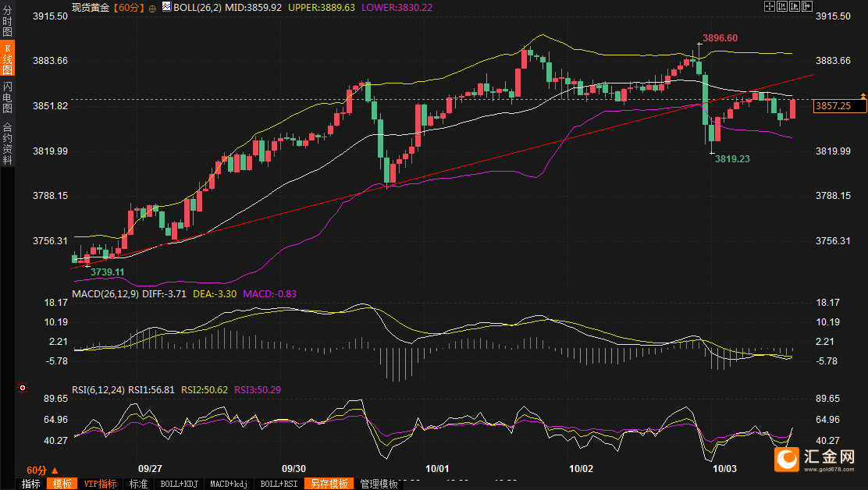Image resolution: width=868 pixels, height=490 pixels.
Task: Open the VIP指标 tab
Action: pyautogui.click(x=100, y=484)
